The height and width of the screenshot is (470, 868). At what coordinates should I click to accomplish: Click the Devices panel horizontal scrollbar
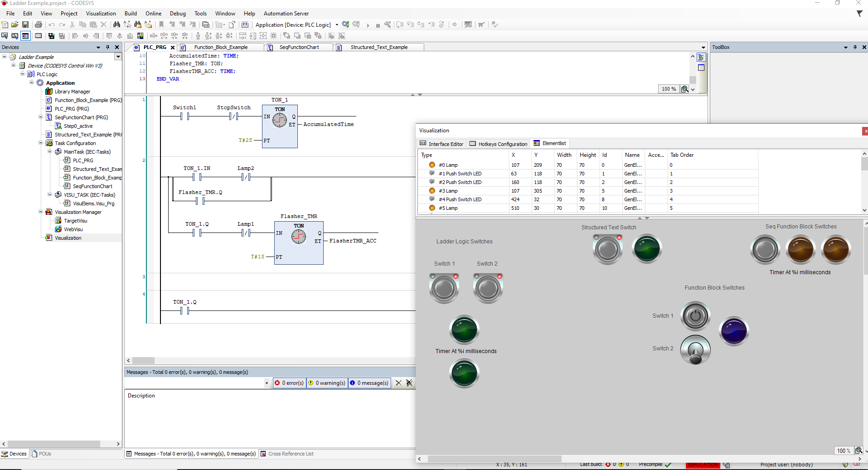pyautogui.click(x=53, y=444)
